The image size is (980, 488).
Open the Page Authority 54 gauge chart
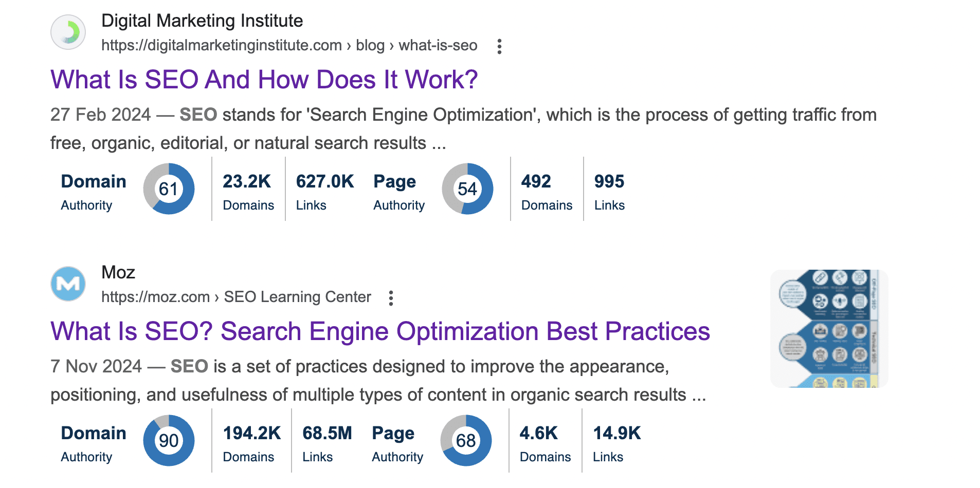[467, 189]
